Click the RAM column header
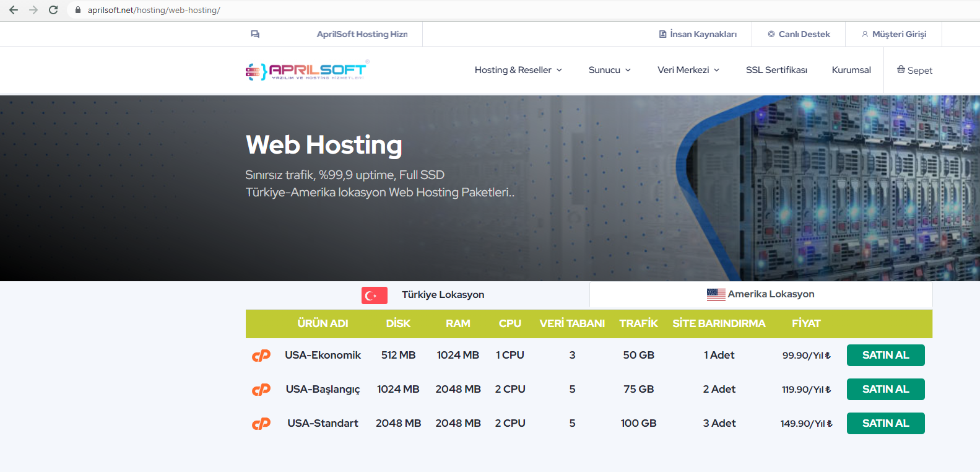 tap(458, 323)
